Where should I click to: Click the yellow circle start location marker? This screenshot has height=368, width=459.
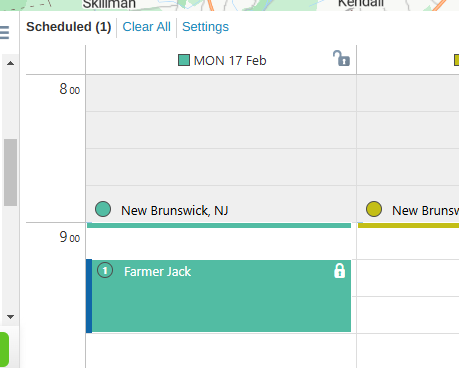(374, 209)
